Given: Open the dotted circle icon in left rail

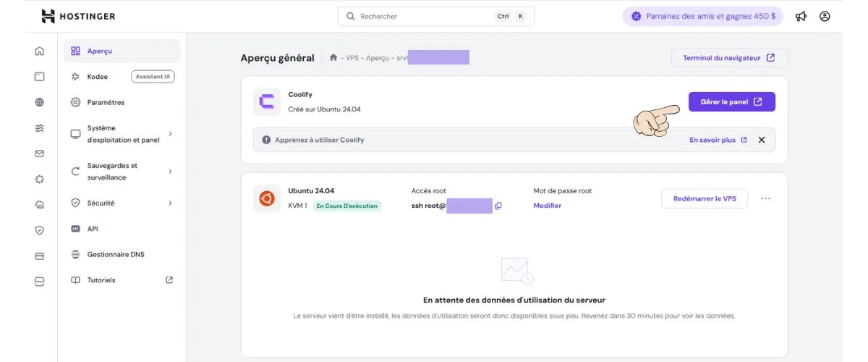Looking at the screenshot, I should [x=39, y=179].
